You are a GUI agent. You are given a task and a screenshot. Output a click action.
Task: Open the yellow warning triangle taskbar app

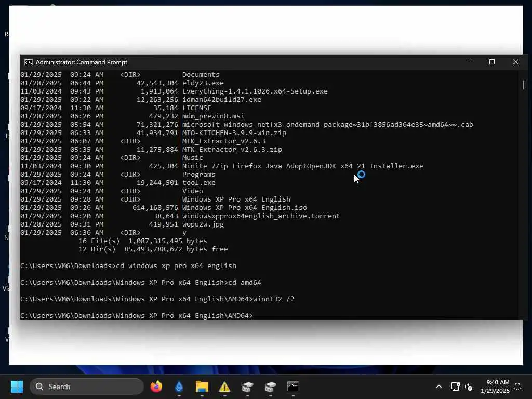coord(224,387)
